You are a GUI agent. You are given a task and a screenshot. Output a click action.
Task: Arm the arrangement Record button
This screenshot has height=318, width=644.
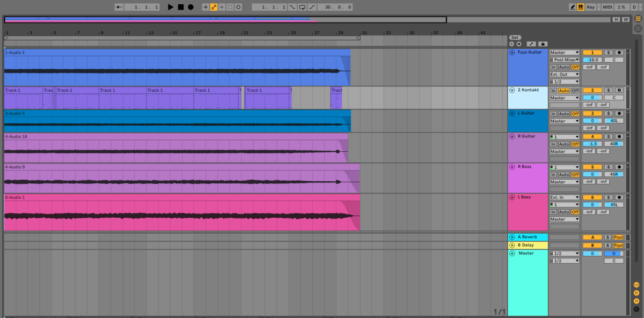point(191,7)
